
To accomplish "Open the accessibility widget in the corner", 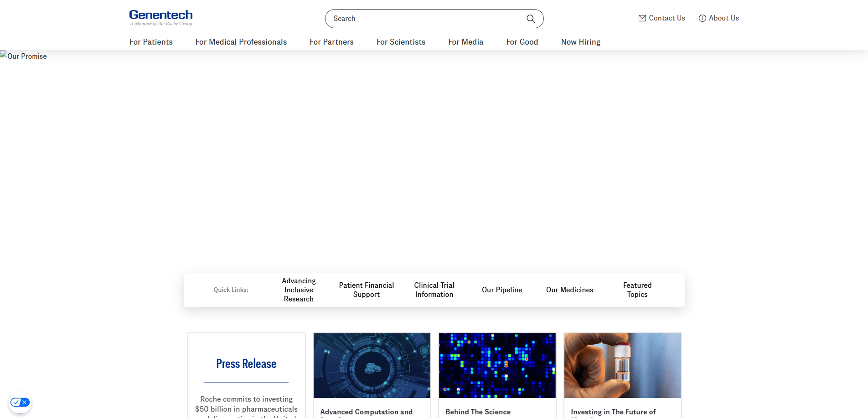I will 20,403.
